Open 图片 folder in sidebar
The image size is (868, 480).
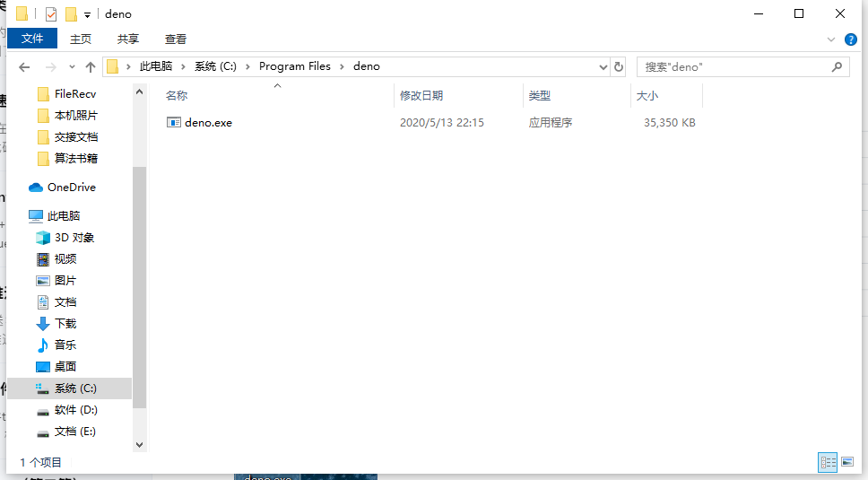click(x=56, y=280)
